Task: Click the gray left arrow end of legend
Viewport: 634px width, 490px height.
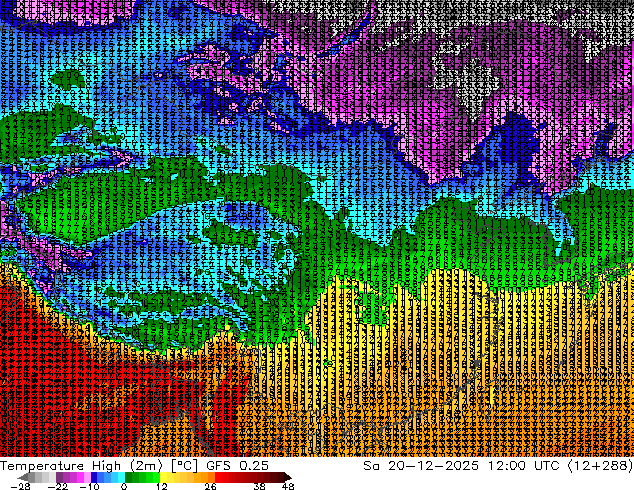Action: point(23,478)
